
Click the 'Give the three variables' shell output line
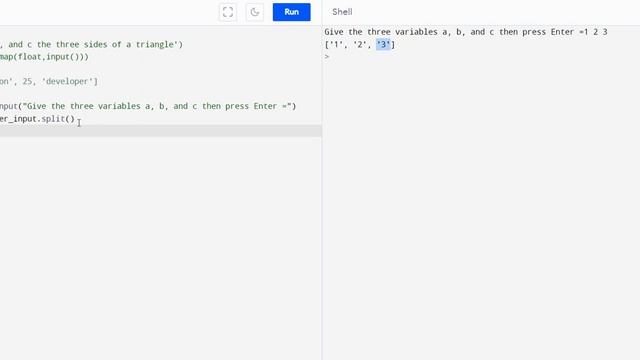tap(466, 32)
